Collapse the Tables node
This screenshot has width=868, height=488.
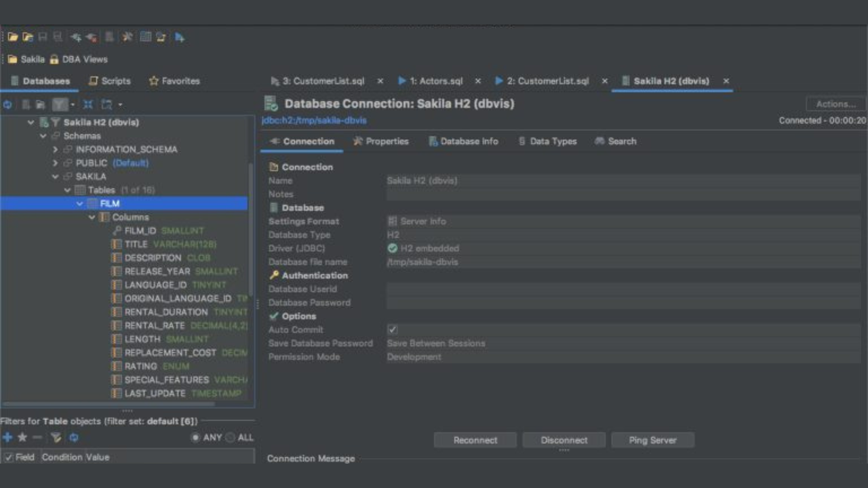pyautogui.click(x=67, y=190)
